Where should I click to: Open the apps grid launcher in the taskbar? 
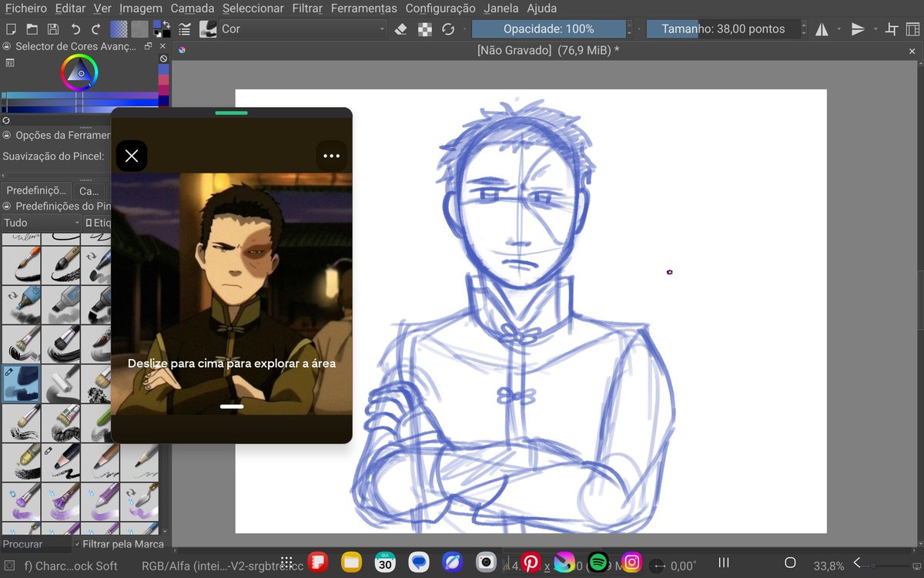[x=286, y=563]
